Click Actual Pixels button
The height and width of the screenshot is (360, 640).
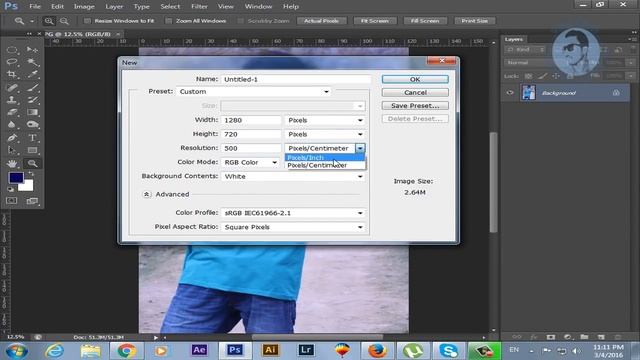[x=321, y=21]
